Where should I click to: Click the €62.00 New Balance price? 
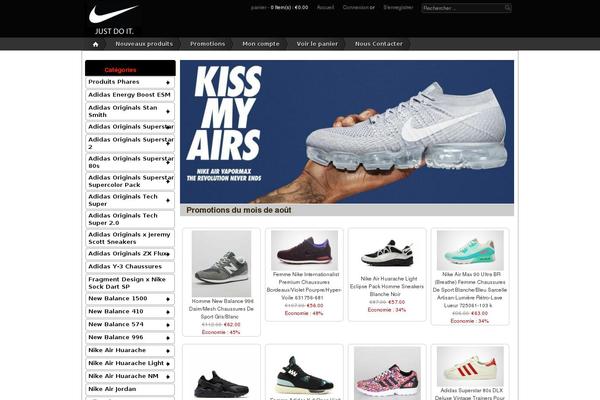232,325
